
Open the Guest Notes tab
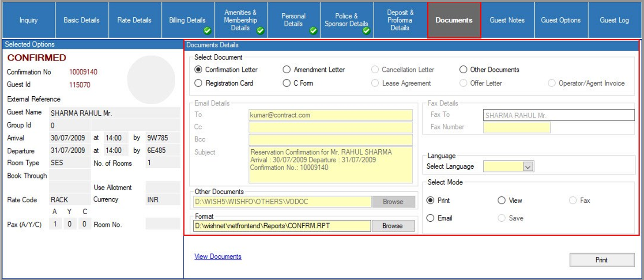pyautogui.click(x=507, y=20)
